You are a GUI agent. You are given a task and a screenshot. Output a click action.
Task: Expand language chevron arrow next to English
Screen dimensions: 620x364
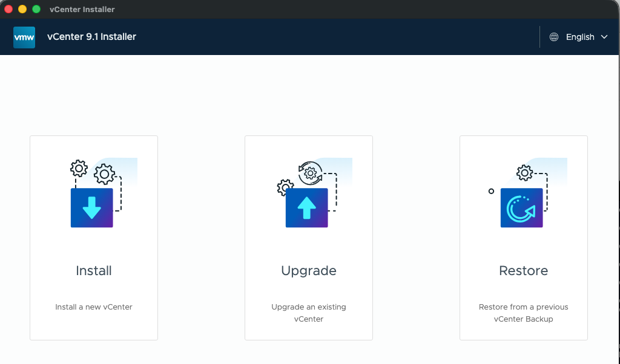[604, 37]
